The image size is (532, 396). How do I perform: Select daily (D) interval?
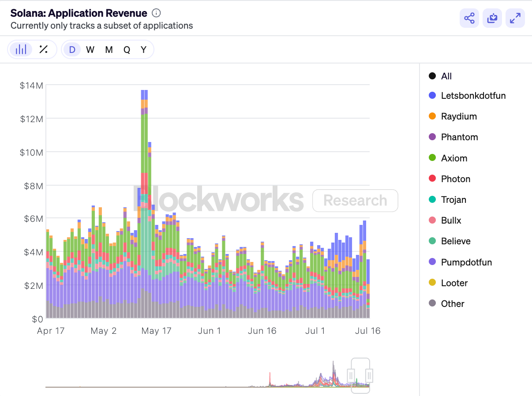pos(72,49)
